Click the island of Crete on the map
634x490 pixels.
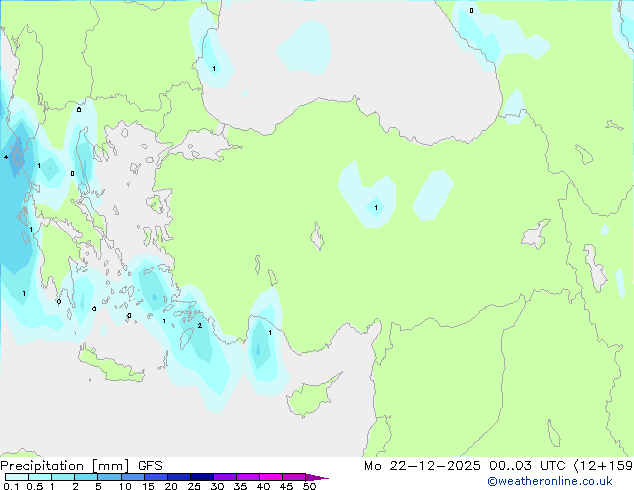click(x=111, y=365)
